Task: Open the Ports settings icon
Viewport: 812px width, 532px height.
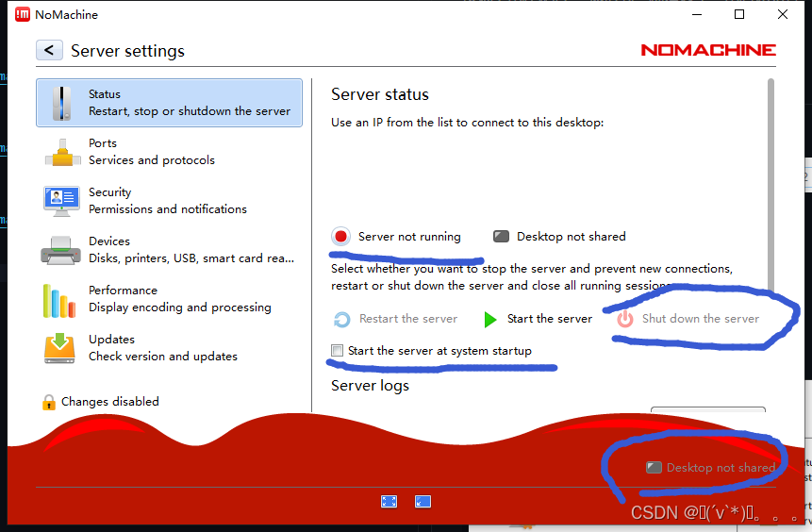Action: tap(62, 152)
